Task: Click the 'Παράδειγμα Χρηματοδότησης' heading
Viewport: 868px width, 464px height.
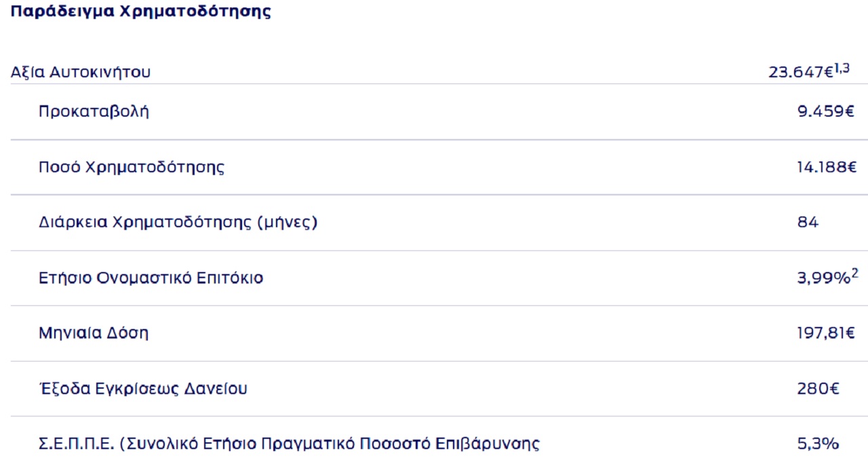Action: [x=140, y=12]
